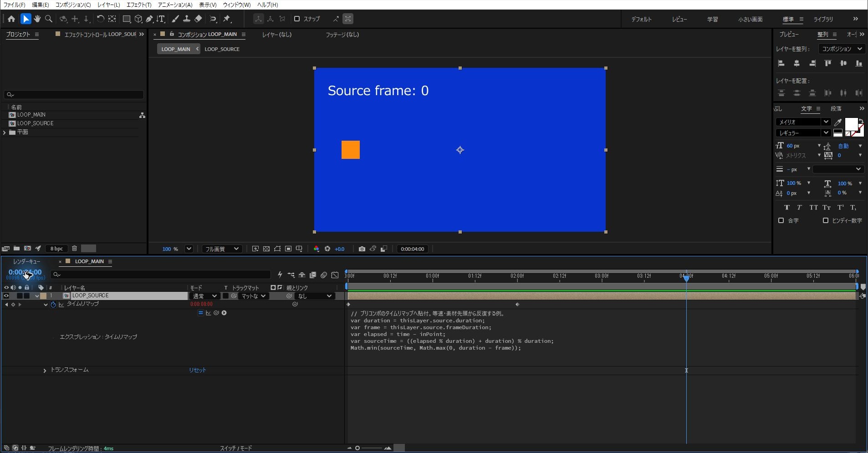Click the 8 bpc color depth button

[56, 249]
